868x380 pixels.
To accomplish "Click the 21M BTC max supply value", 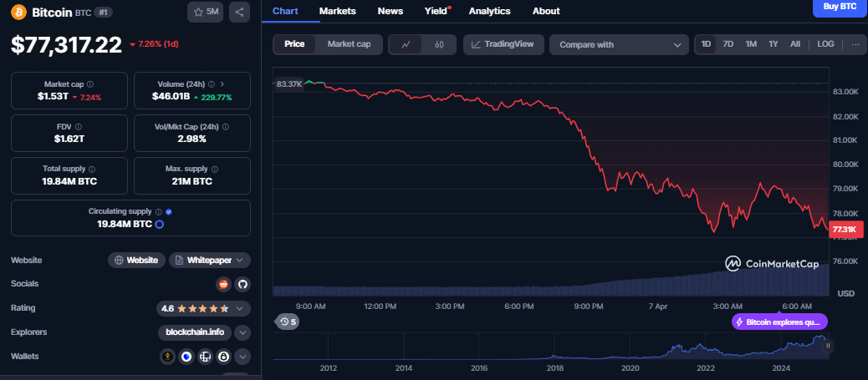I will pos(192,181).
